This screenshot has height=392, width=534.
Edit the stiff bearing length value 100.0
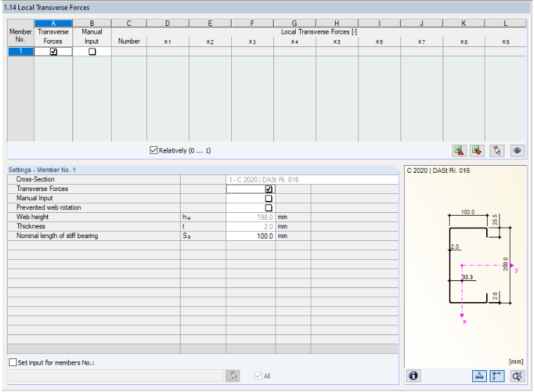tap(251, 236)
